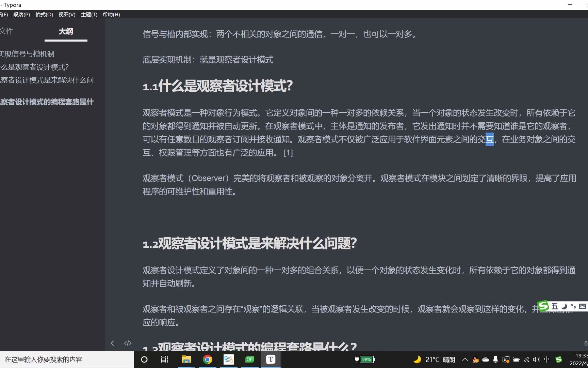The image size is (588, 368).
Task: Click the line 底层实现机制：就是观察者设计模式
Action: tap(208, 60)
